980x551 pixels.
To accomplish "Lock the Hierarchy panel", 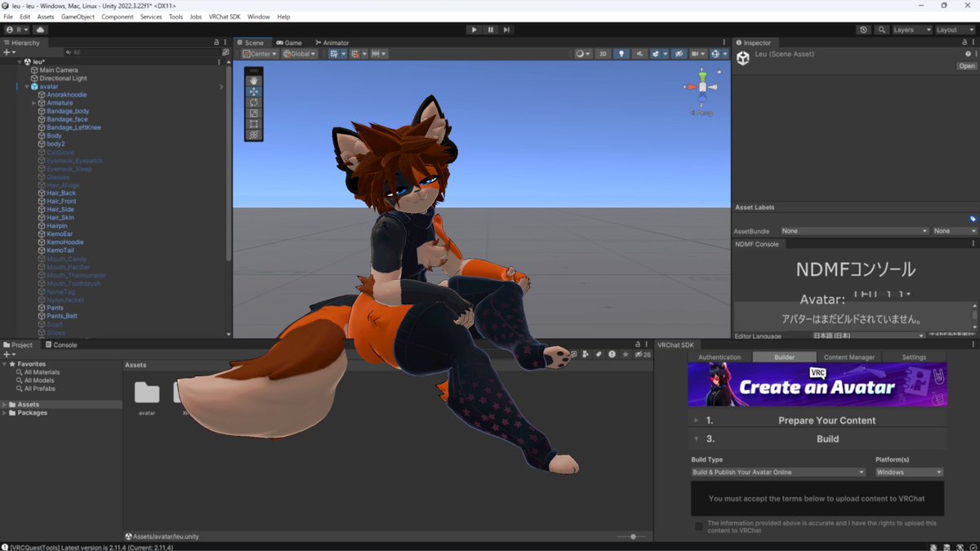I will coord(216,42).
